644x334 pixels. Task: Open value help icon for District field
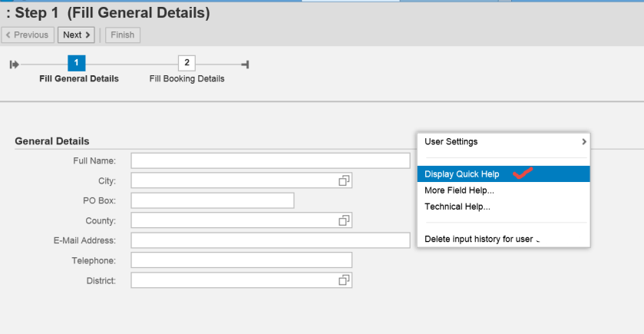345,280
